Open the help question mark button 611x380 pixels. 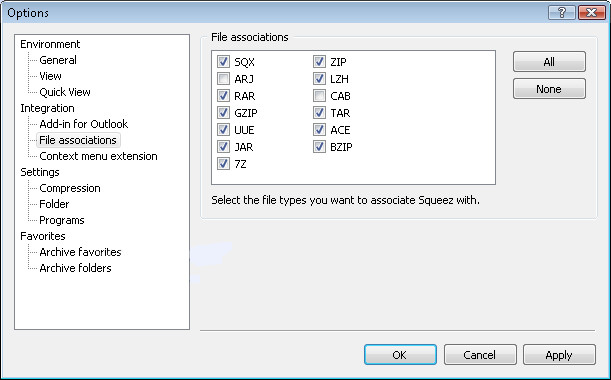pos(562,12)
